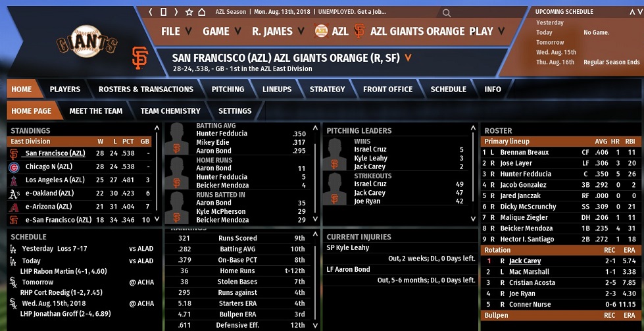Open the TEAM CHEMISTRY subtab
Image resolution: width=644 pixels, height=331 pixels.
point(170,111)
